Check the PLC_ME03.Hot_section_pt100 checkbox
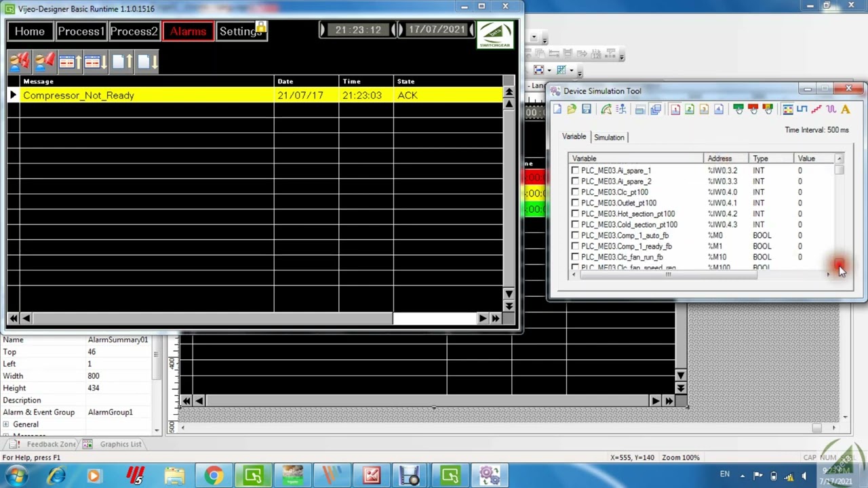Image resolution: width=868 pixels, height=488 pixels. pos(575,214)
